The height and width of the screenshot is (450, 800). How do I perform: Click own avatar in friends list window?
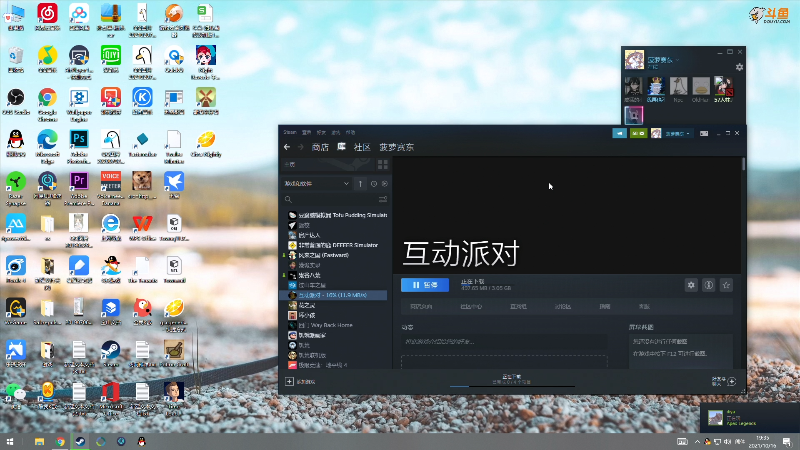(634, 60)
